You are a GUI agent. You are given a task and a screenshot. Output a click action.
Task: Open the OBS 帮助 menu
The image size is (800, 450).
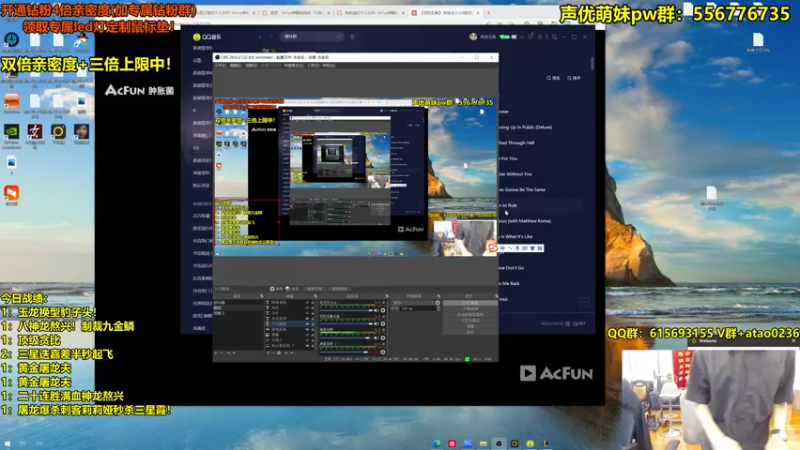pyautogui.click(x=329, y=65)
